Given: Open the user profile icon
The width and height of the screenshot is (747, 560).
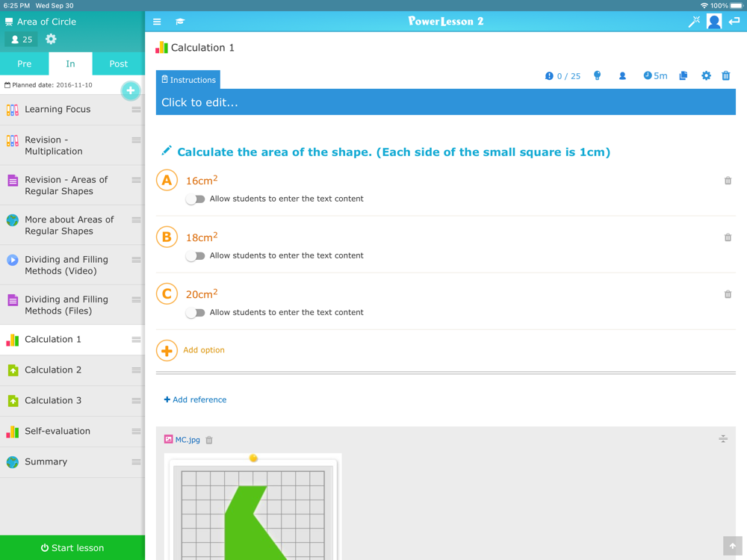Looking at the screenshot, I should click(x=714, y=22).
